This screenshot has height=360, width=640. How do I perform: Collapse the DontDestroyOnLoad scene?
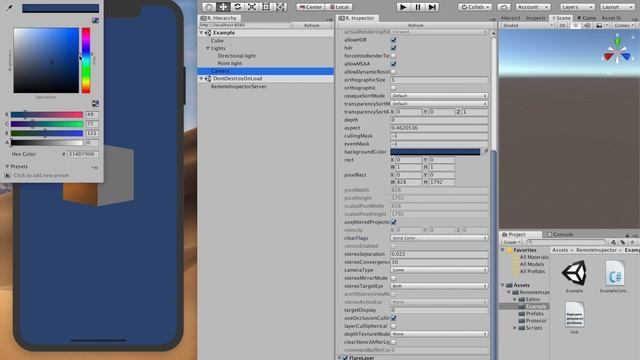click(202, 78)
